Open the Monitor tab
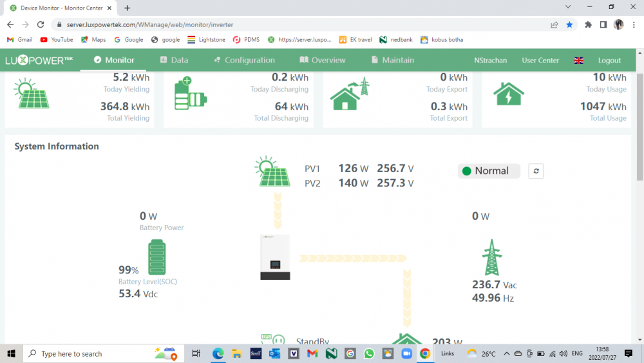Viewport: 644px width, 363px height. coord(114,60)
